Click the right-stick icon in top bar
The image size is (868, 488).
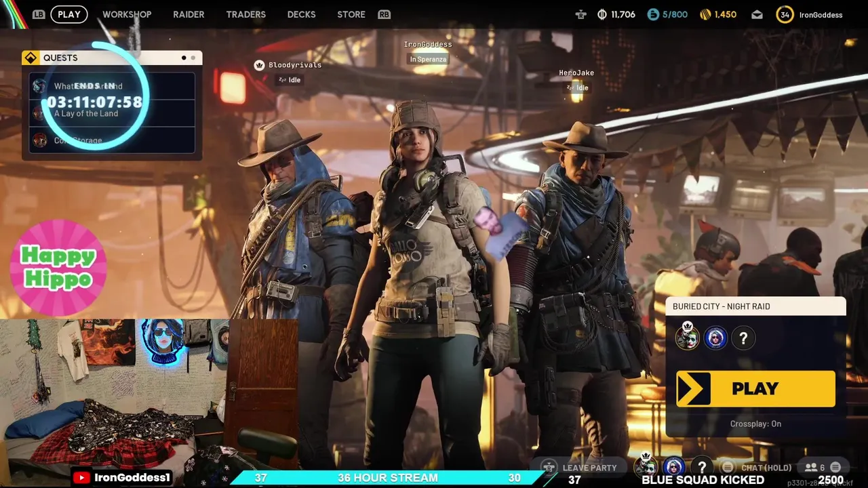coord(580,14)
